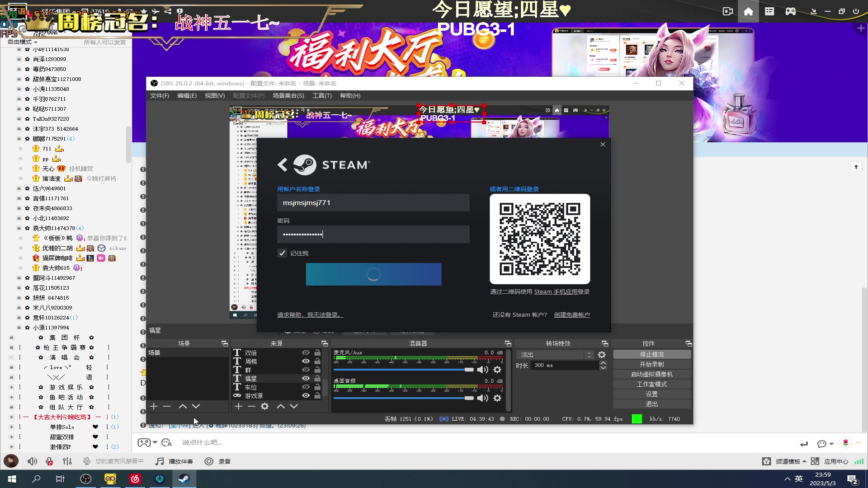The width and height of the screenshot is (868, 488).
Task: Go back with Steam login back arrow
Action: point(283,165)
